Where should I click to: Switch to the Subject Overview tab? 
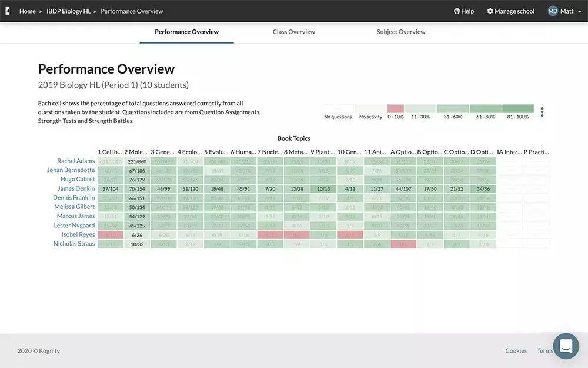[401, 32]
